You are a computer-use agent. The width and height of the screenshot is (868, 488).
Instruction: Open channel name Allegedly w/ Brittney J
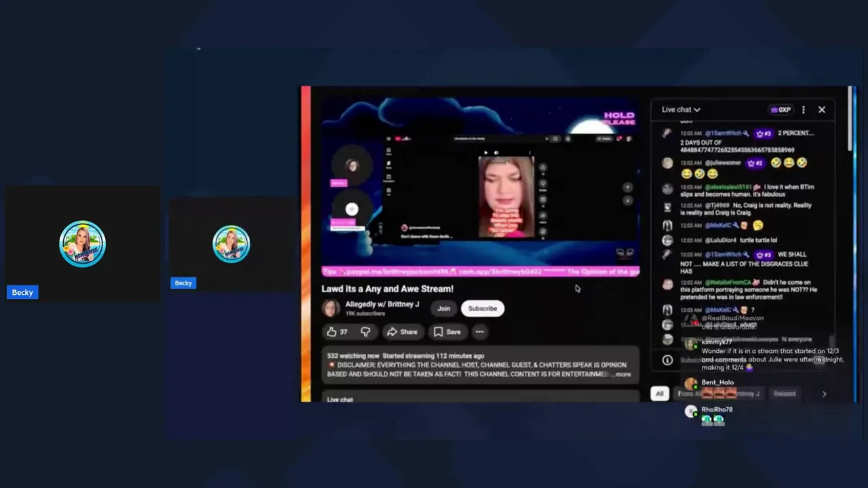[x=382, y=304]
